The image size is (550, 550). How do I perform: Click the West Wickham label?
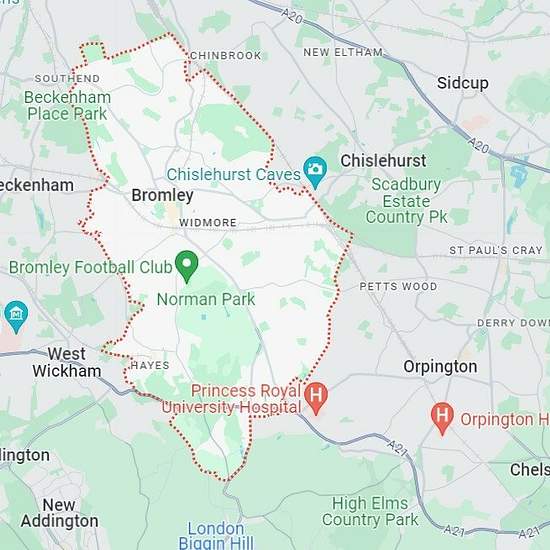click(67, 362)
